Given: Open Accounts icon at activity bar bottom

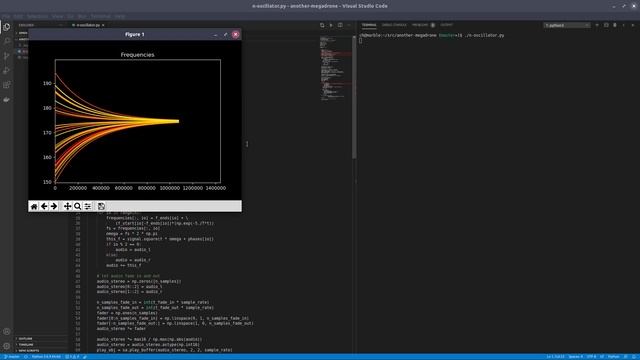Looking at the screenshot, I should (x=7, y=331).
